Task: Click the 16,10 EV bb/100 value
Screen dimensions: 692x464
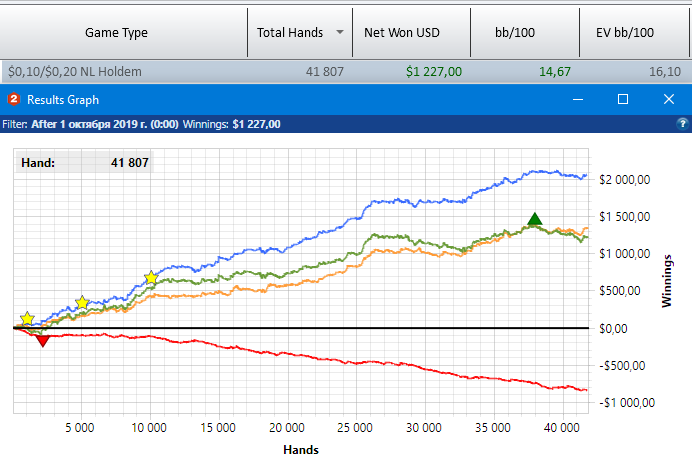Action: point(665,72)
